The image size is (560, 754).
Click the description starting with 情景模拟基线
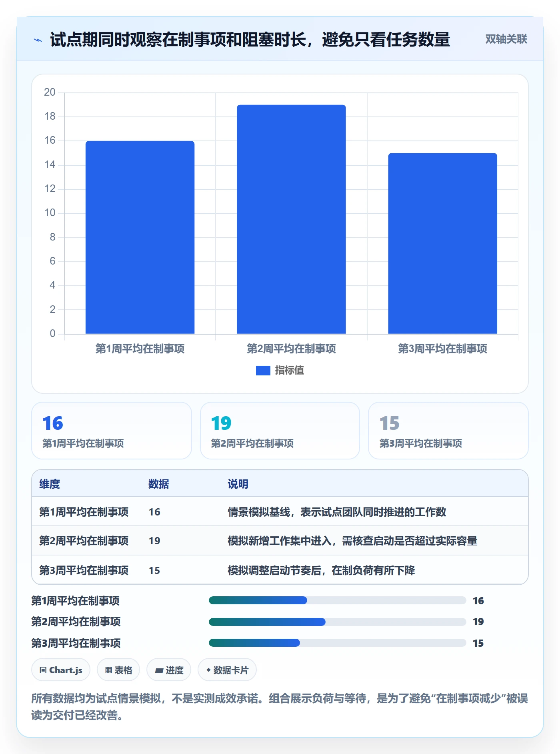click(x=337, y=512)
